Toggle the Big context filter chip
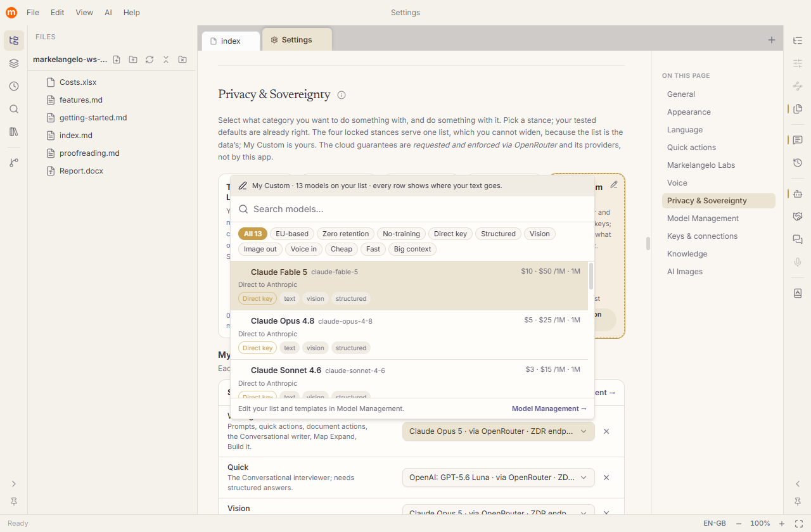This screenshot has height=532, width=811. [412, 249]
